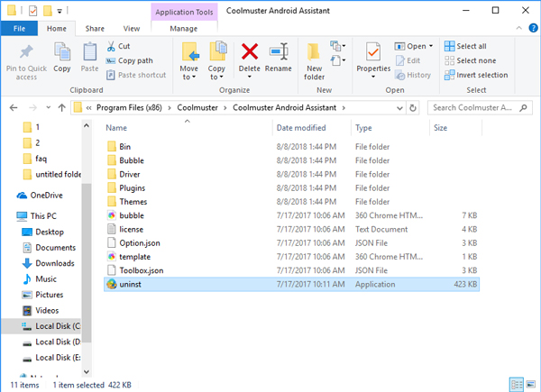The height and width of the screenshot is (392, 541).
Task: Open the uninst application file
Action: [131, 283]
